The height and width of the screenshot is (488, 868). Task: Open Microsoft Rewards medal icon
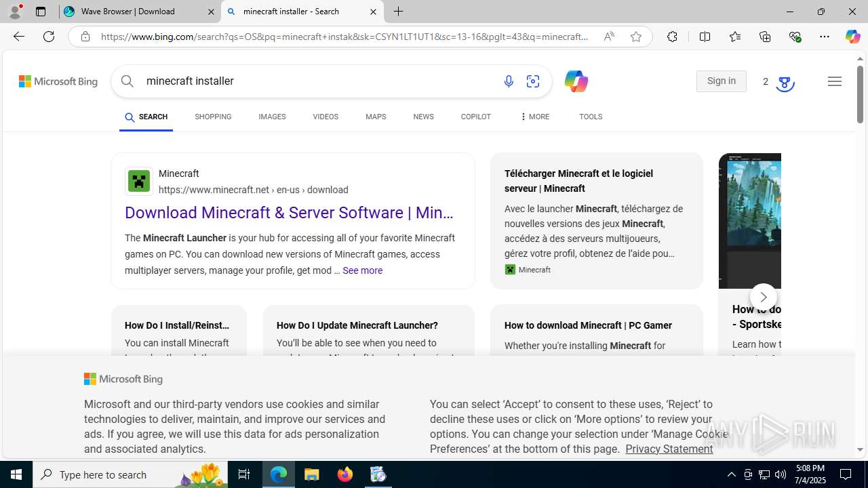pos(785,83)
